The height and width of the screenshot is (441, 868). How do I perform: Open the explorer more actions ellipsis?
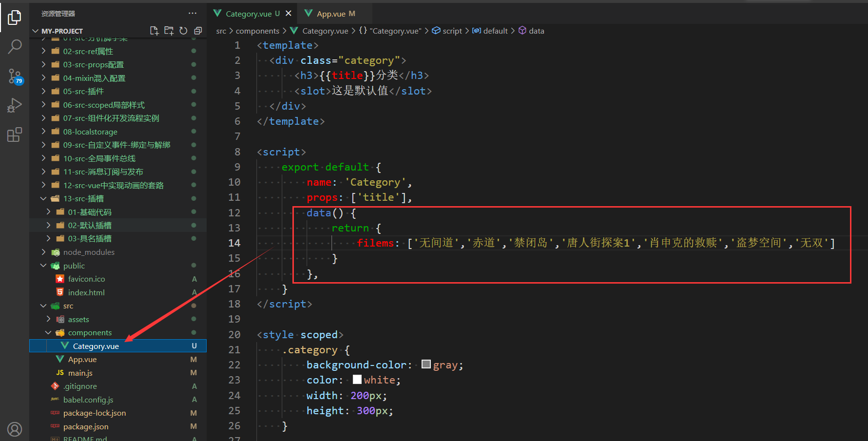tap(193, 13)
